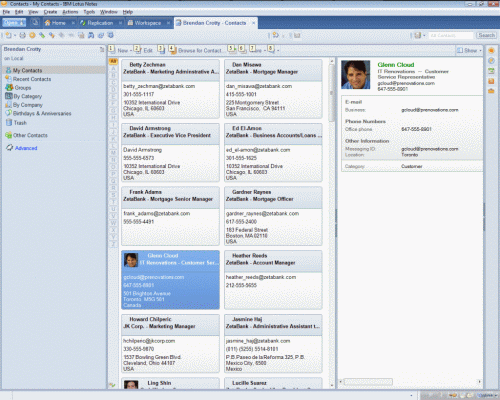Select the Ed El-Amon contact card
Image resolution: width=500 pixels, height=400 pixels.
(273, 152)
